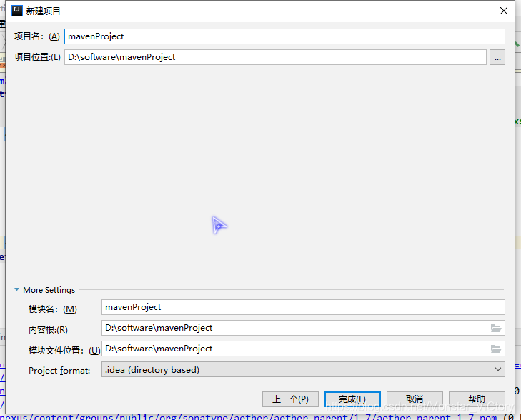Image resolution: width=521 pixels, height=420 pixels.
Task: Close the 新建项目 dialog
Action: [x=504, y=11]
